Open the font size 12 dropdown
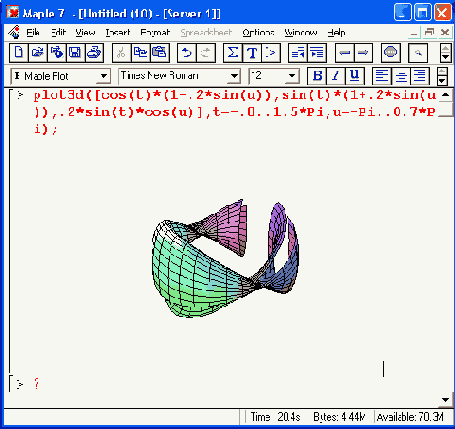The height and width of the screenshot is (429, 455). pos(292,76)
